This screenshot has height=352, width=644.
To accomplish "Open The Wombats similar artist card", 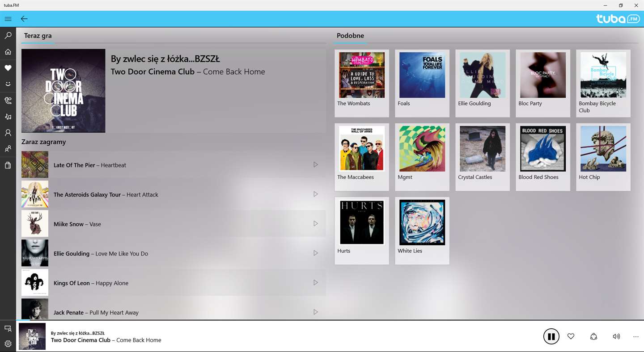I will tap(362, 83).
